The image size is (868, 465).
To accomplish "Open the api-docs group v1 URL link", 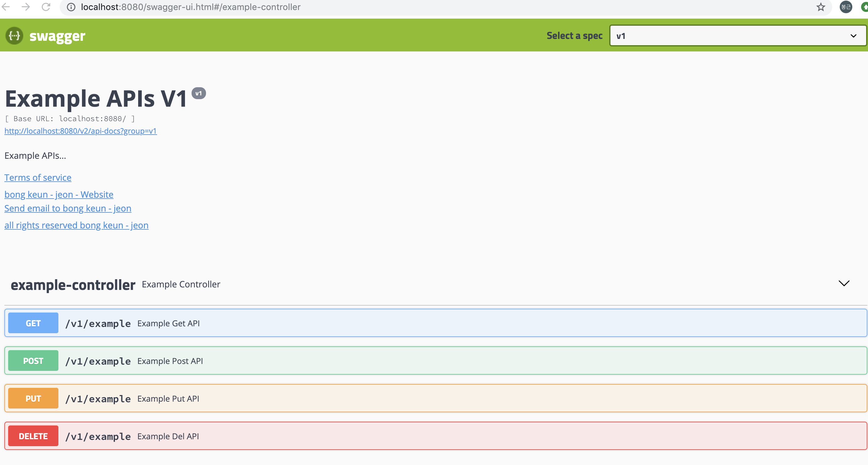I will tap(80, 131).
